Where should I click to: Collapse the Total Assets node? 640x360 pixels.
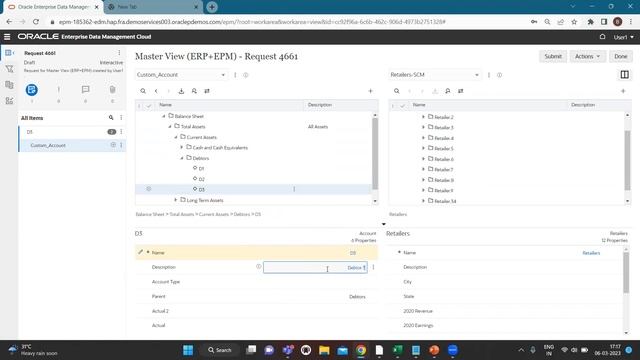170,127
